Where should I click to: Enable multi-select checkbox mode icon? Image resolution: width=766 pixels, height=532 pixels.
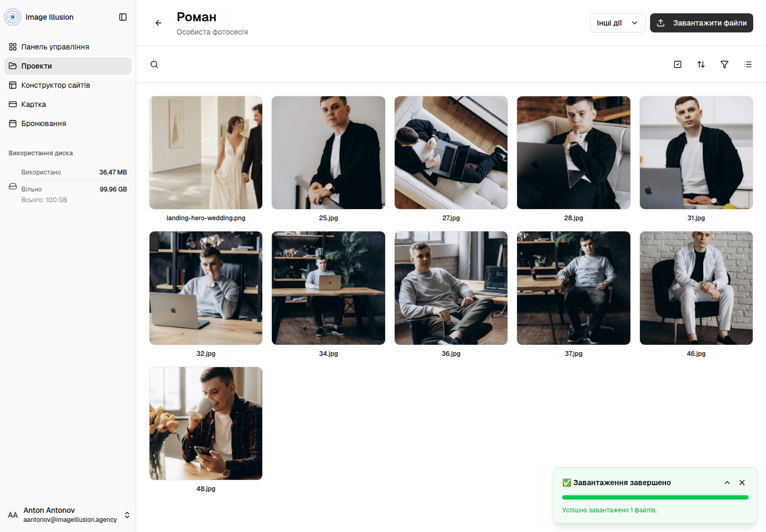tap(678, 64)
